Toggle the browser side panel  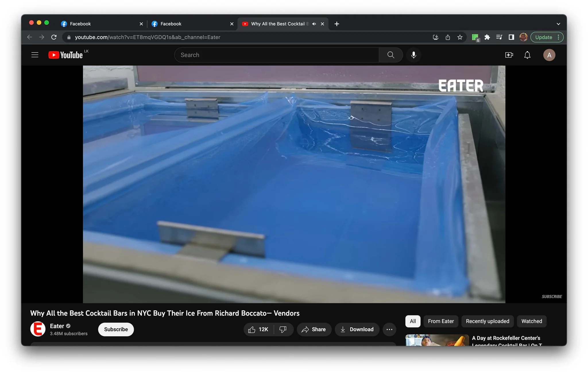(x=511, y=37)
